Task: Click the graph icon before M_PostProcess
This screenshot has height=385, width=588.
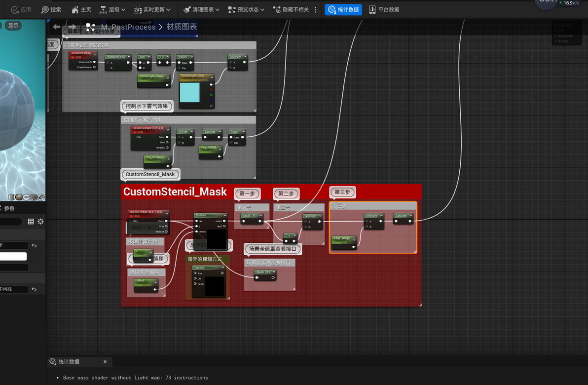Action: pos(90,27)
